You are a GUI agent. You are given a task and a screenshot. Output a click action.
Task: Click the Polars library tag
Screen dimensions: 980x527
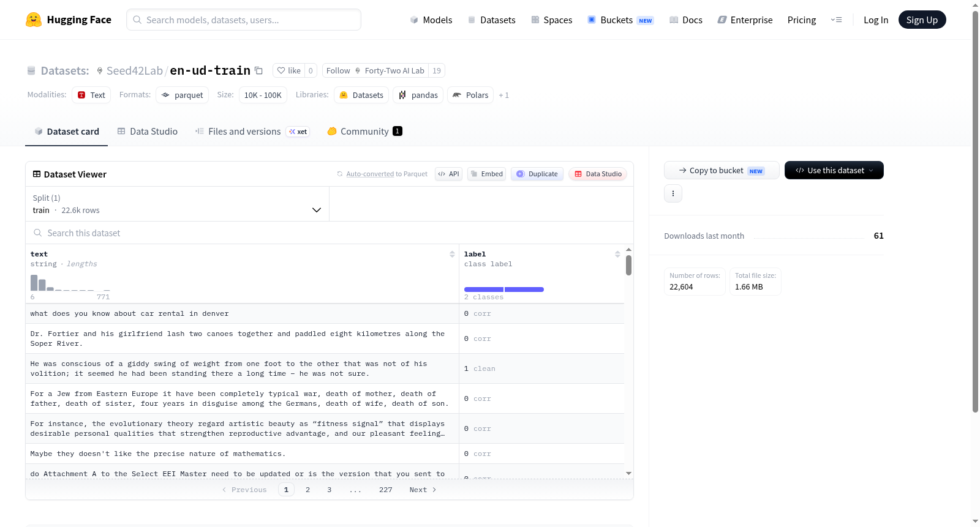tap(470, 95)
